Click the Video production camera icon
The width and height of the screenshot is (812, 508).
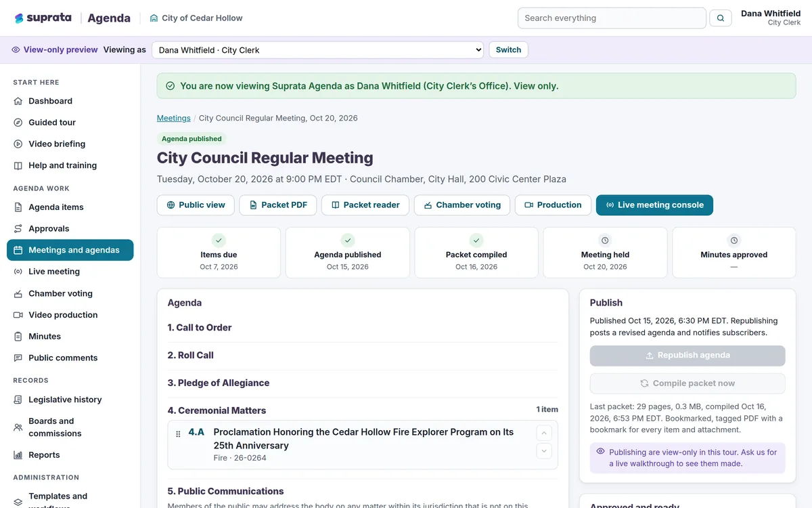point(18,315)
